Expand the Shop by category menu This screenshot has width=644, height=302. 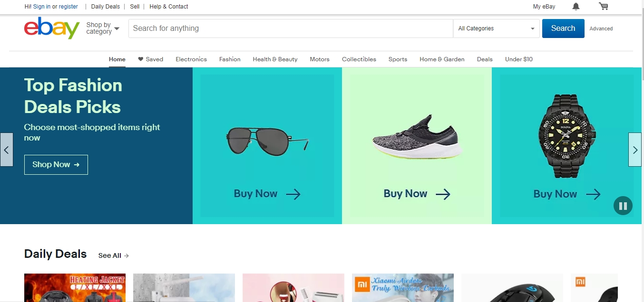click(102, 28)
